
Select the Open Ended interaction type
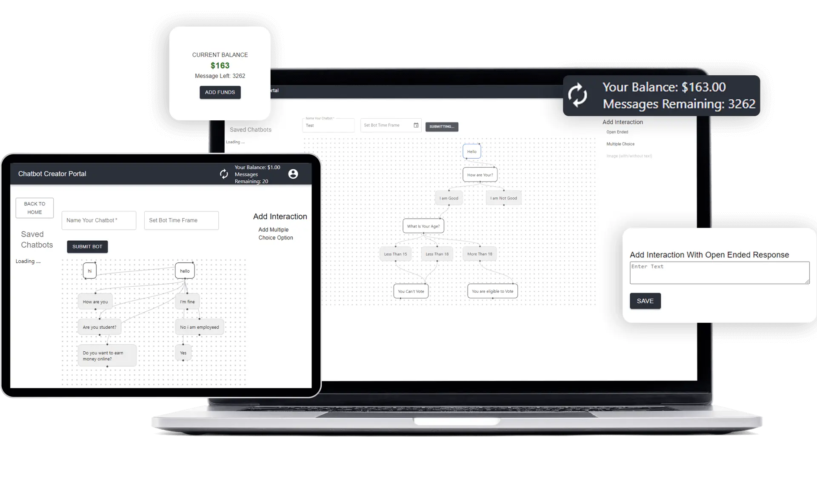pyautogui.click(x=617, y=131)
